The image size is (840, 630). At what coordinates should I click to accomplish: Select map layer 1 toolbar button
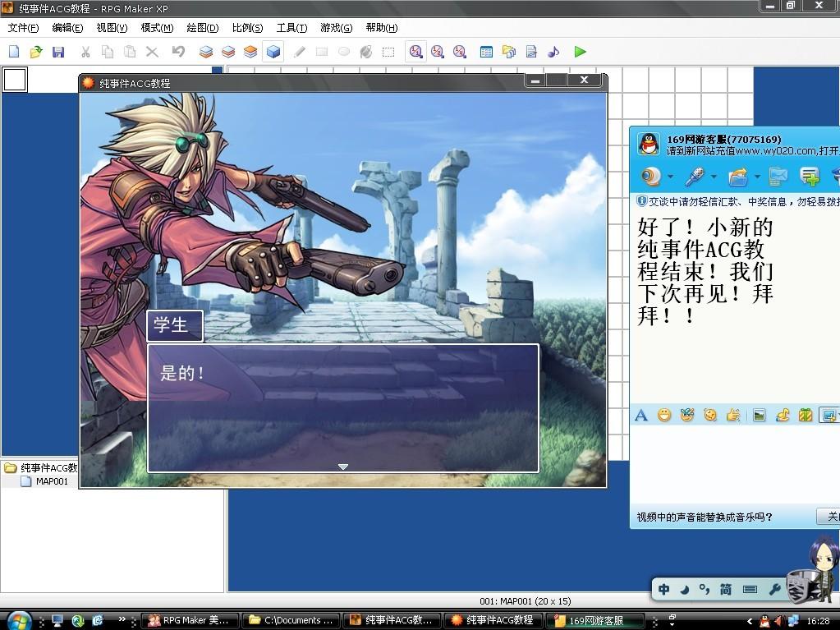pyautogui.click(x=206, y=52)
